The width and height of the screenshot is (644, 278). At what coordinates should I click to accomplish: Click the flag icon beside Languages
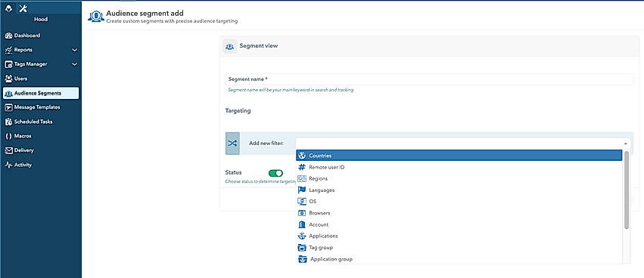302,190
